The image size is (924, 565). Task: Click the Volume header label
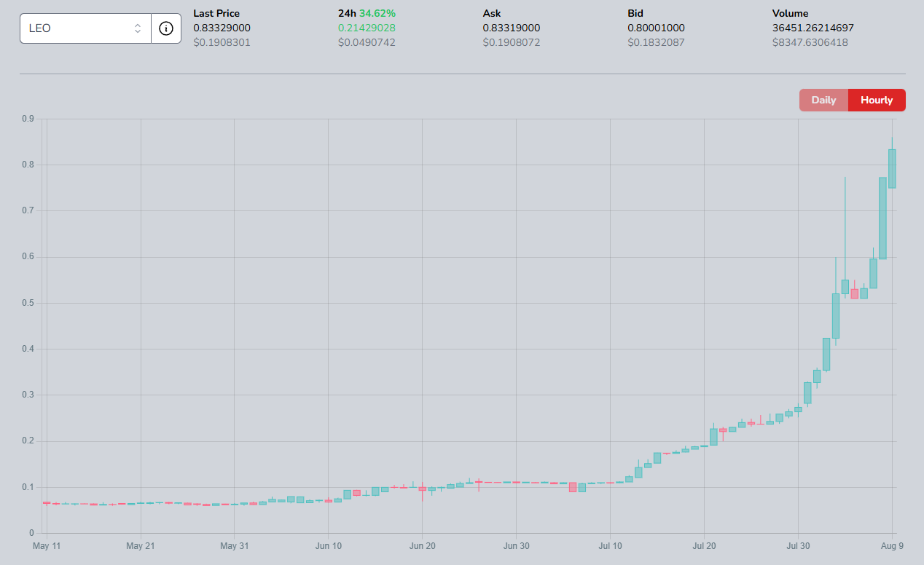[x=790, y=13]
